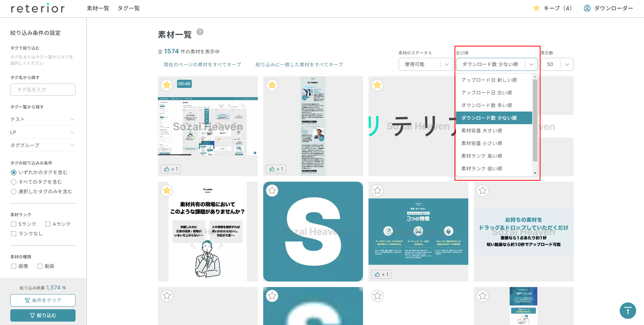644x325 pixels.
Task: Go to 素材一覧 in the top navigation
Action: click(x=98, y=8)
